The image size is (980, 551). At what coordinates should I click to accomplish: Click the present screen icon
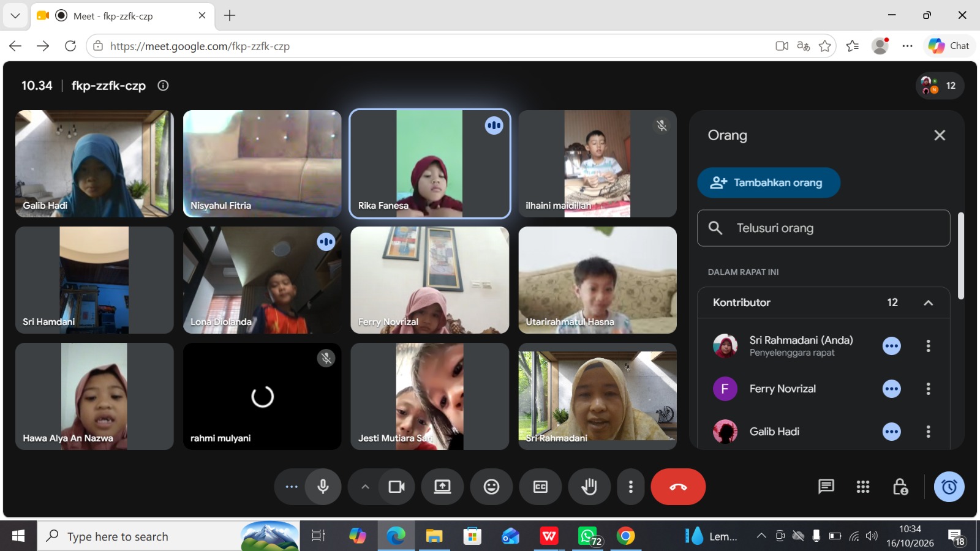(x=442, y=487)
